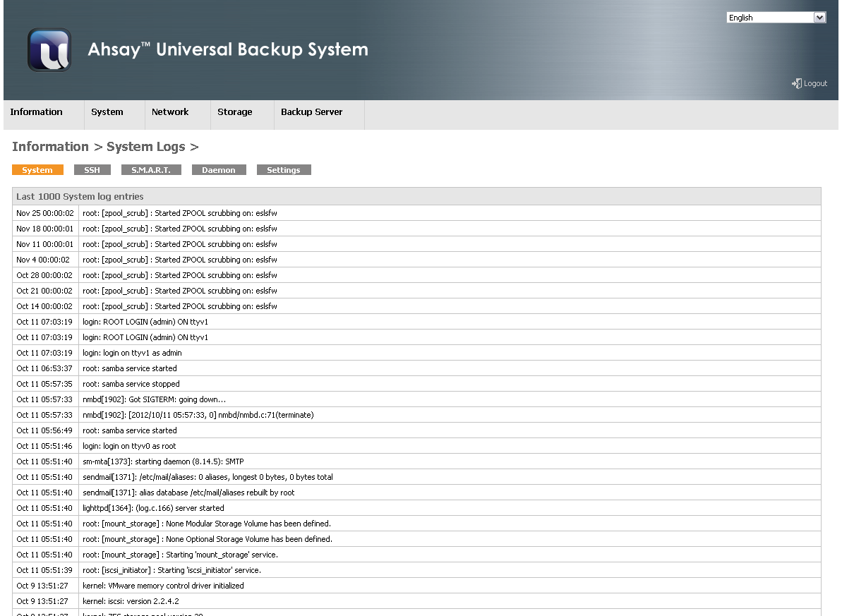Click the nmbd/nmbd.c:71(terminate) log message
854x616 pixels.
(x=198, y=415)
